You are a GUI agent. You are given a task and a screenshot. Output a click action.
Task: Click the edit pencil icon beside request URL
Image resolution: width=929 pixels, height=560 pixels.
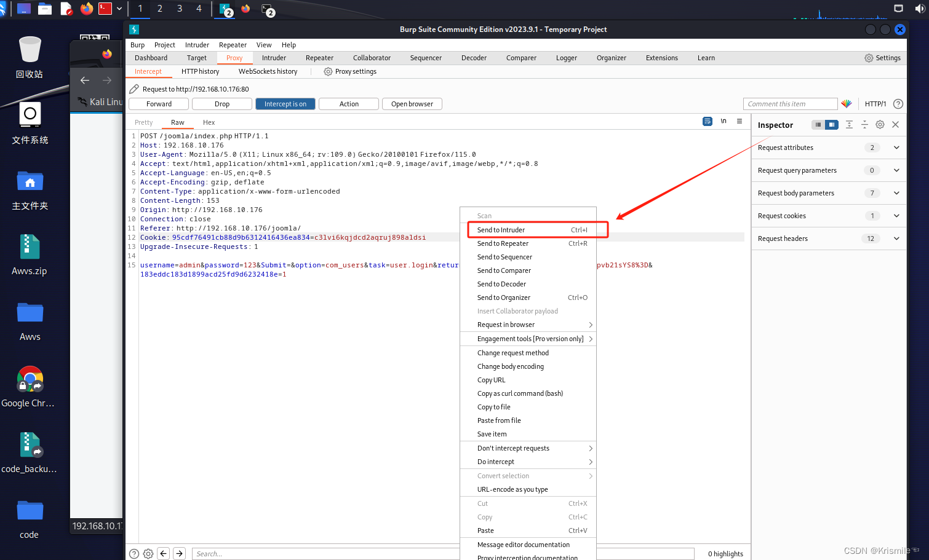[134, 89]
